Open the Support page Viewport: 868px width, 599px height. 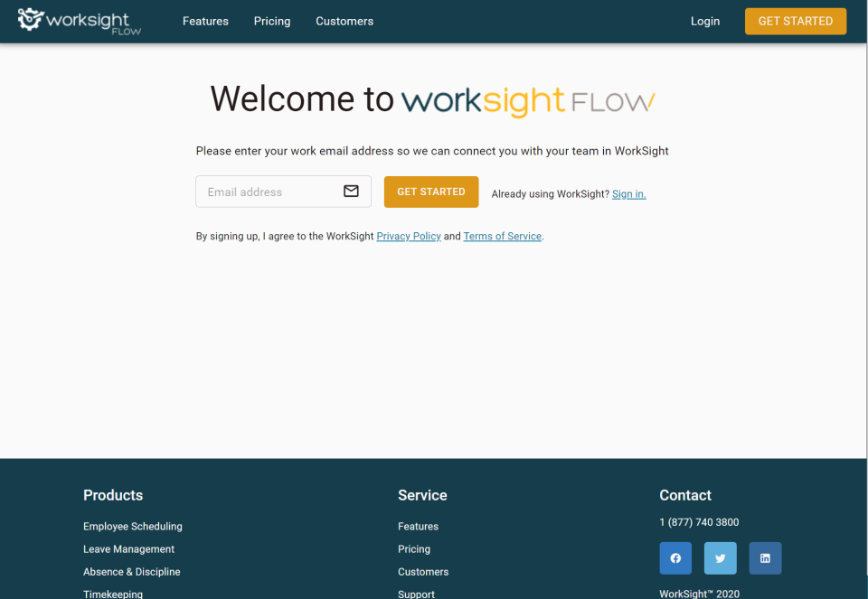tap(416, 594)
